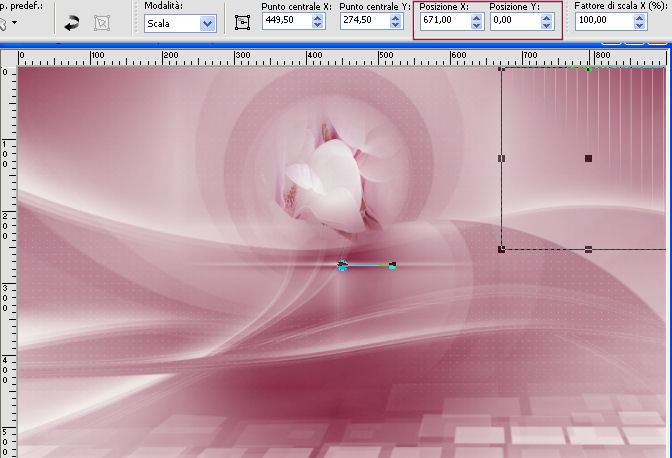Increase the Fattore di scala X value
This screenshot has width=672, height=458.
point(639,18)
